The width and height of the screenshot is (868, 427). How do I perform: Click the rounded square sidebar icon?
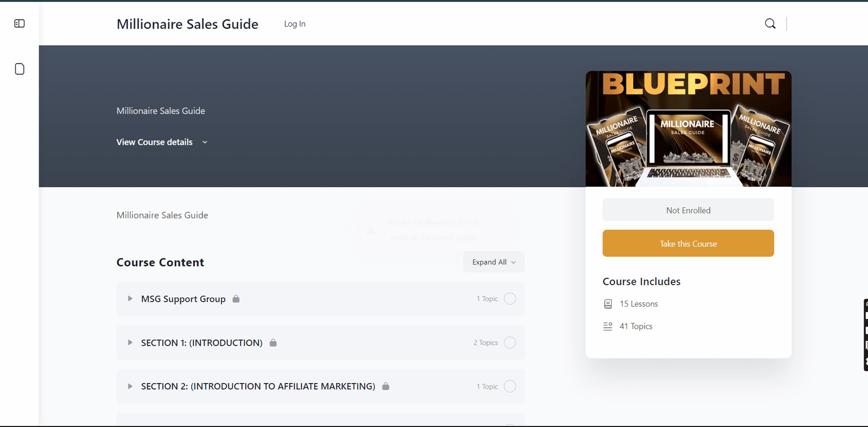pos(20,69)
